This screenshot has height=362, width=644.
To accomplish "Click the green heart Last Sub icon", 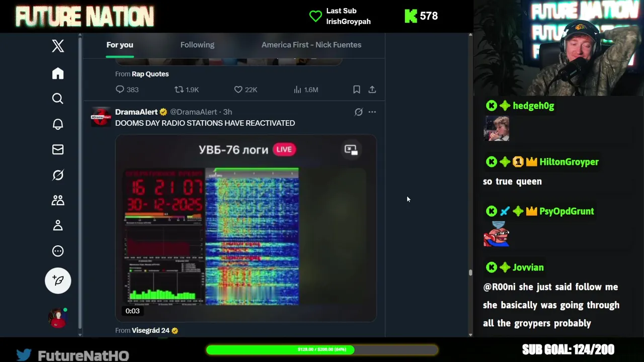I will 315,16.
